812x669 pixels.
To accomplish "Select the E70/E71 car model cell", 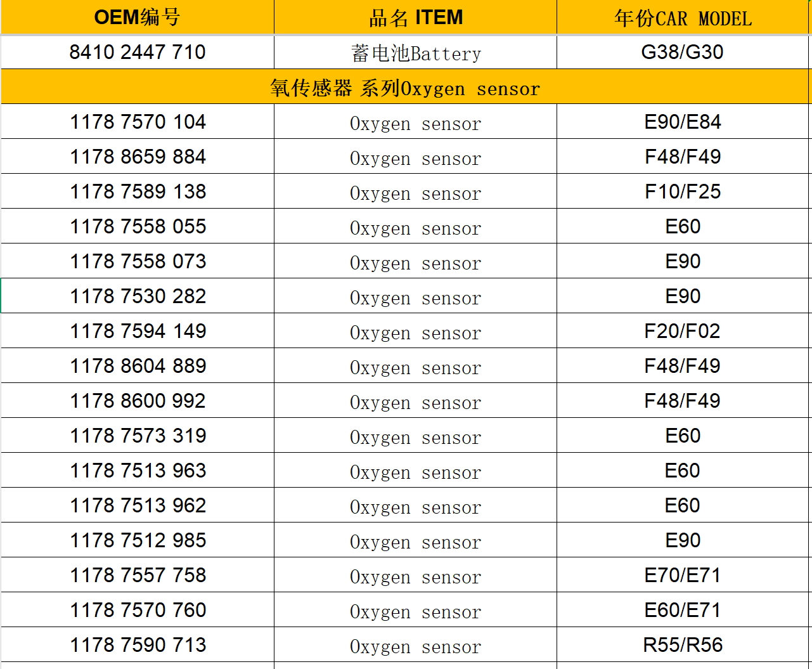I will [683, 575].
